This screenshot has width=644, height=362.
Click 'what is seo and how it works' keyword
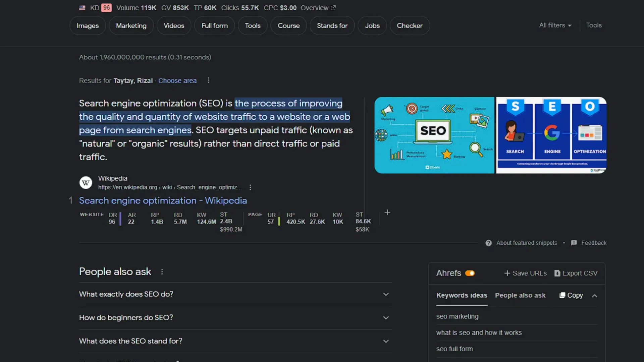[479, 333]
